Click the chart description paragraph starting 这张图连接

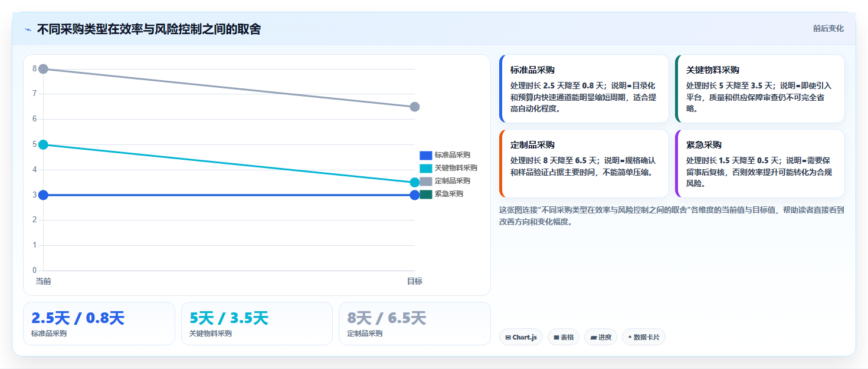[672, 216]
